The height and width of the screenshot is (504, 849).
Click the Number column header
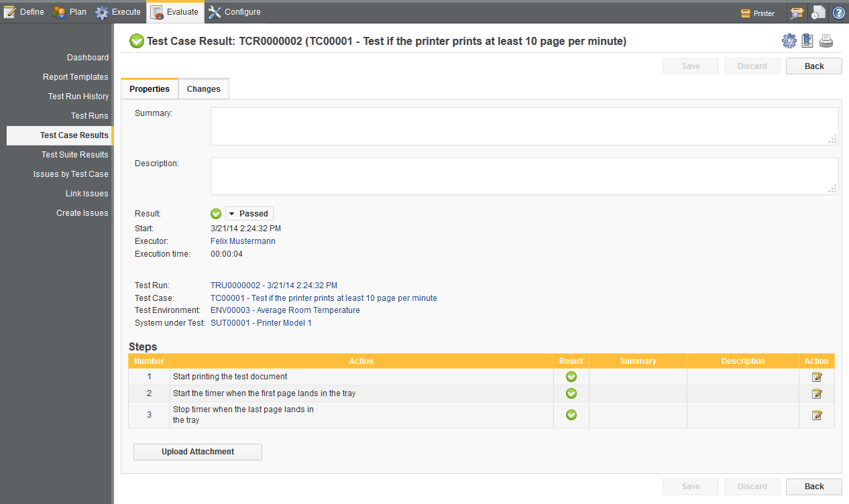coord(149,361)
